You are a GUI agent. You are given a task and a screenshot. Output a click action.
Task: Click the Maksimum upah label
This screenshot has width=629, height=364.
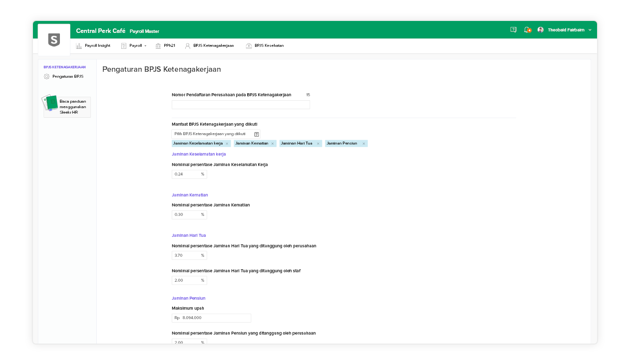click(188, 308)
